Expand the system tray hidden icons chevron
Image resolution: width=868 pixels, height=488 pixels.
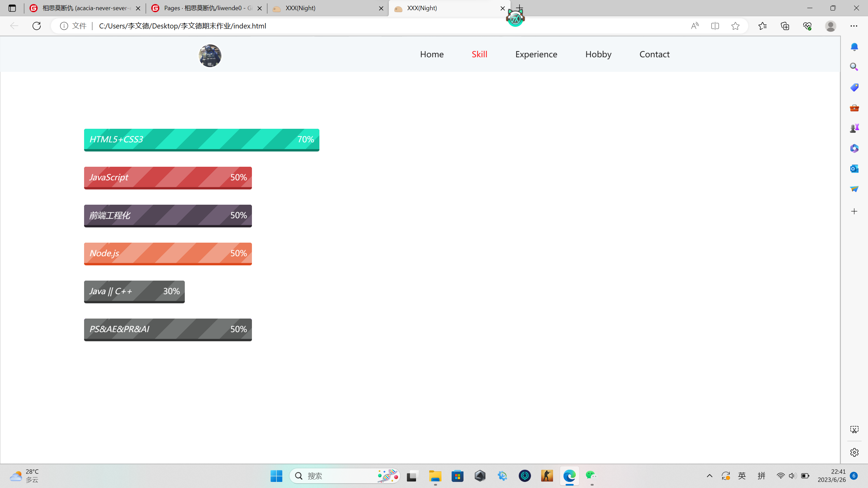pos(709,476)
